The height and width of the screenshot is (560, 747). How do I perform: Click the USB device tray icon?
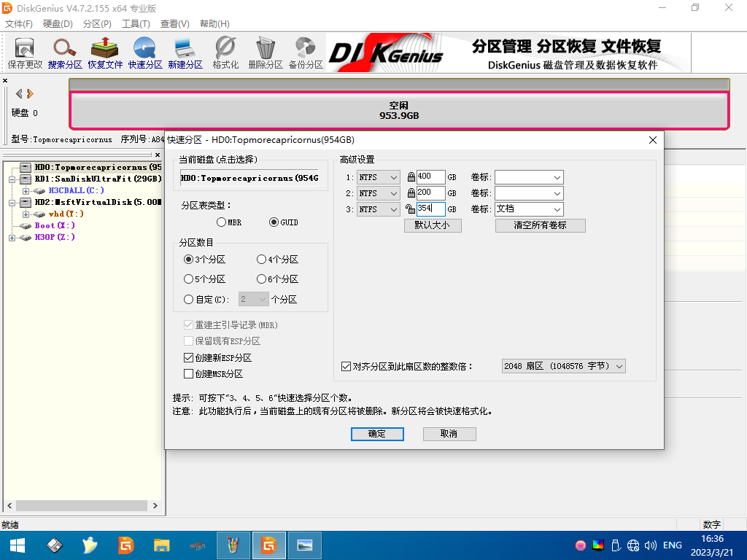tap(616, 545)
